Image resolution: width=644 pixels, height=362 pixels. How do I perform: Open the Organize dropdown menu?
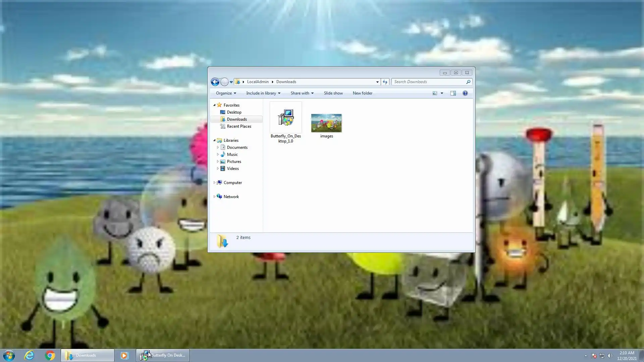click(226, 93)
